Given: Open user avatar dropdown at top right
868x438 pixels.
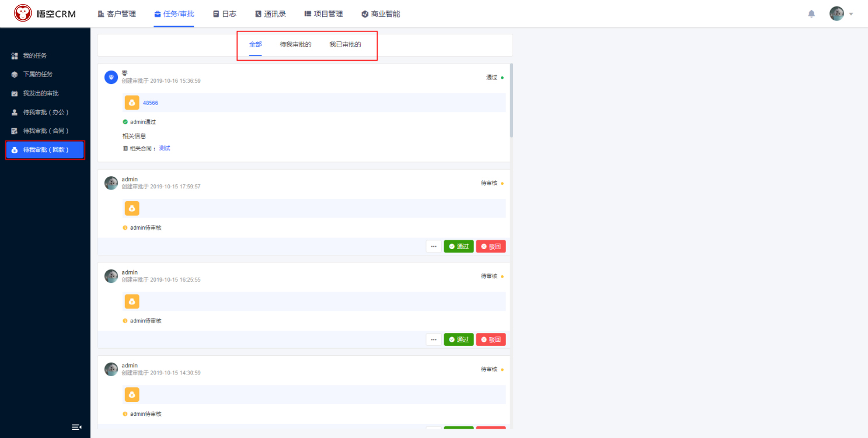Looking at the screenshot, I should (841, 14).
